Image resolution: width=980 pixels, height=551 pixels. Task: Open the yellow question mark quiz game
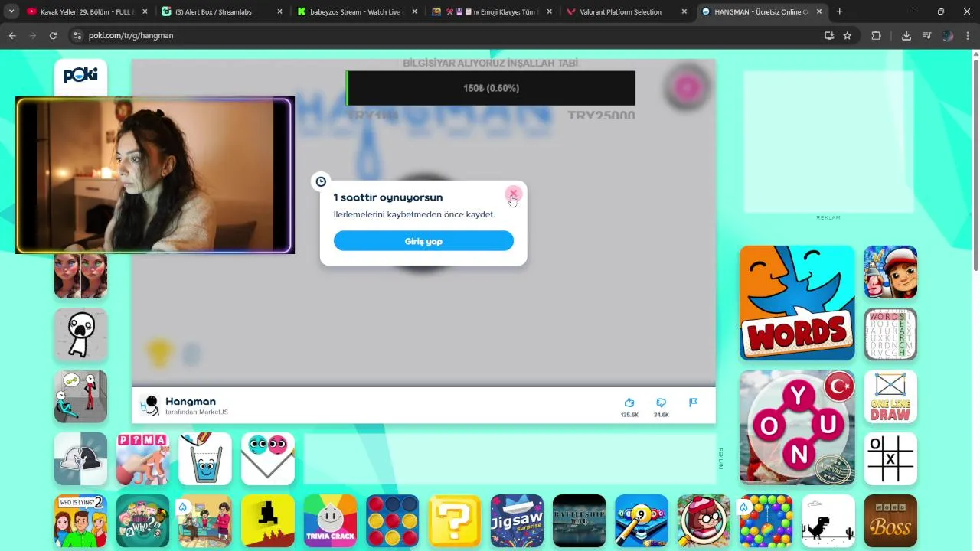455,520
